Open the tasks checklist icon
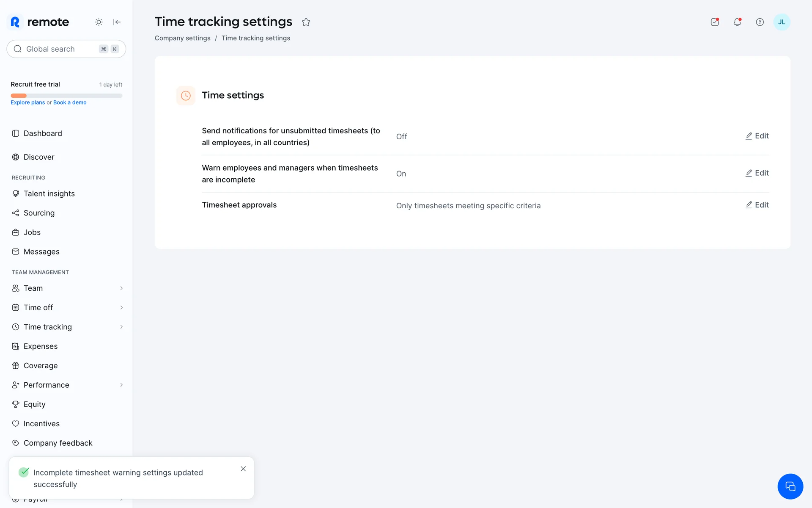The height and width of the screenshot is (508, 812). [715, 22]
